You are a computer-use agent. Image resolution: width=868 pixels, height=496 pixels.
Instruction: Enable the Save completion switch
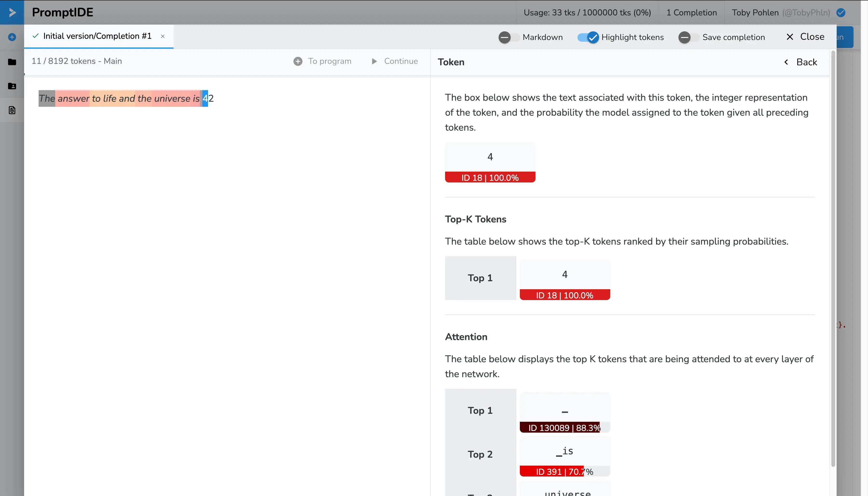pyautogui.click(x=689, y=37)
